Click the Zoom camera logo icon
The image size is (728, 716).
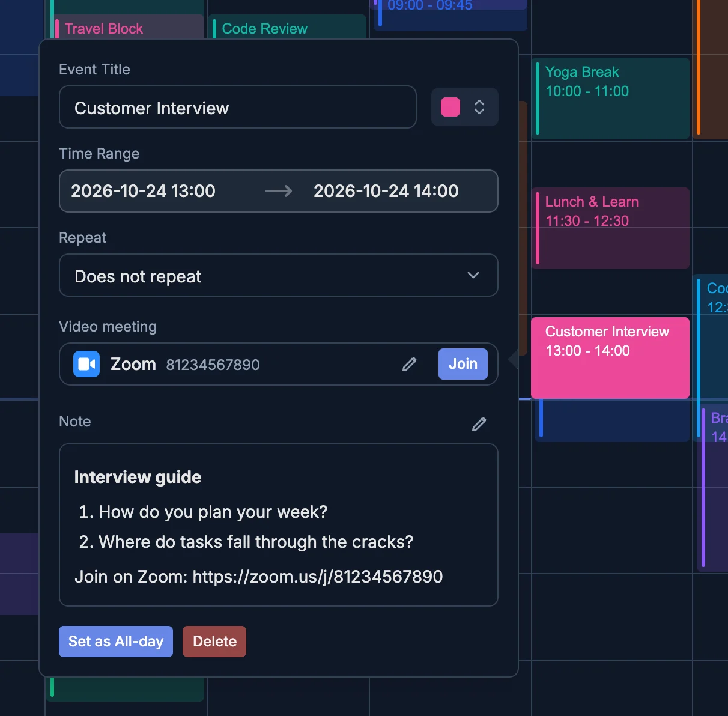[x=86, y=364]
